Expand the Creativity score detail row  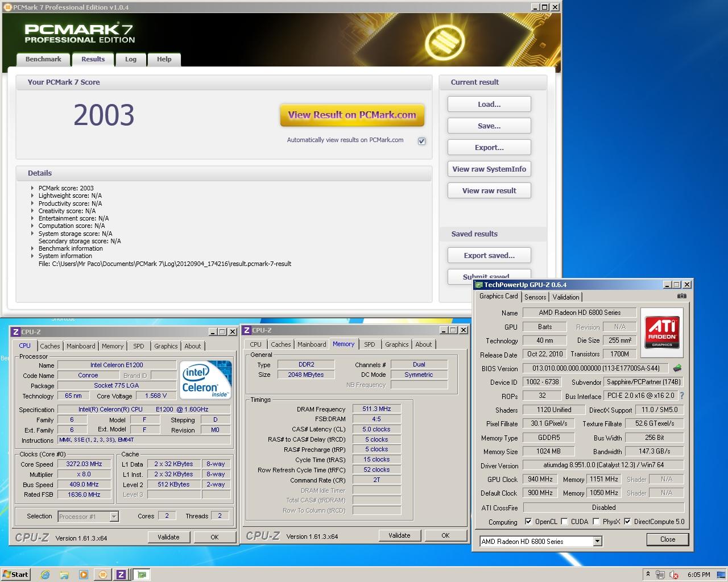(x=32, y=211)
